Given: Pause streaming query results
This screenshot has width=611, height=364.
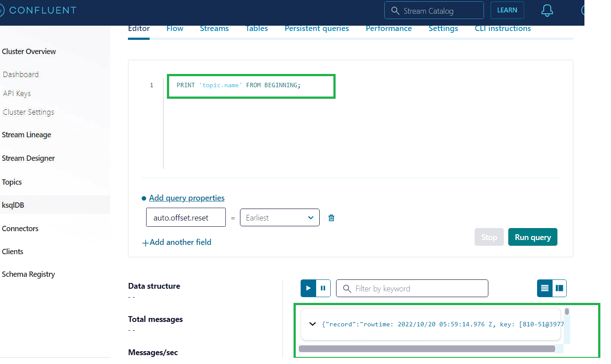Looking at the screenshot, I should 323,288.
